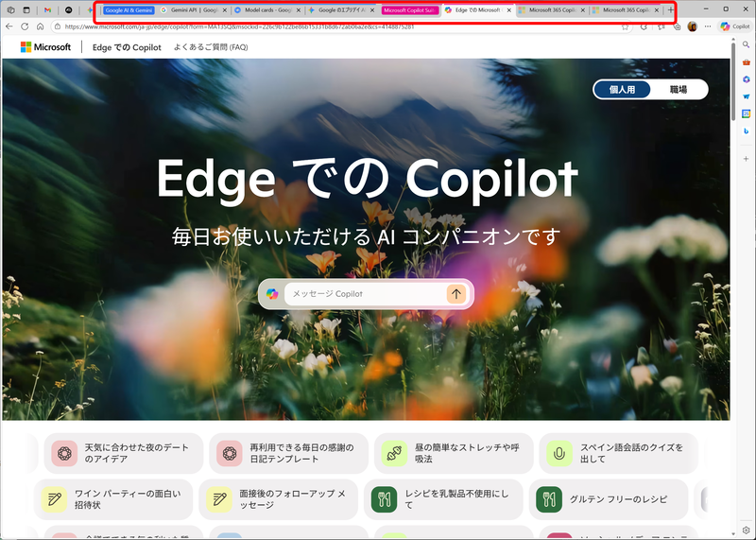Click the Edge での Copilot header link
Screen dimensions: 756x540
click(x=127, y=47)
